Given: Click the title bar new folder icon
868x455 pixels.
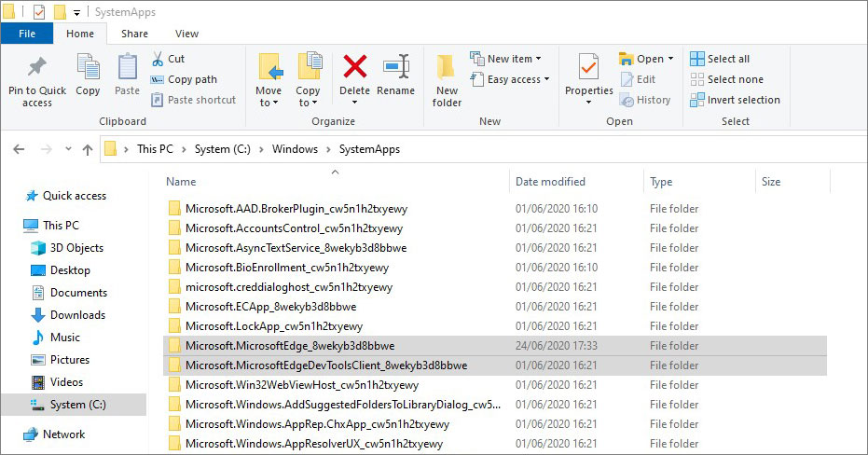Looking at the screenshot, I should point(60,11).
